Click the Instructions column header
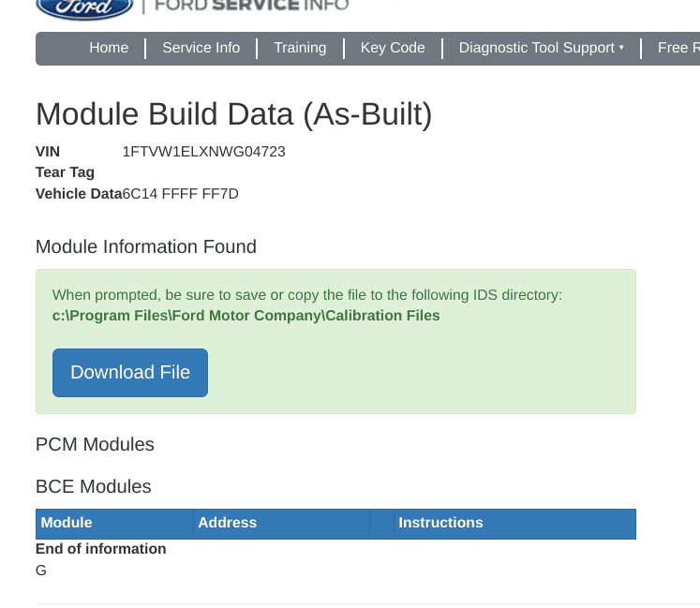The width and height of the screenshot is (700, 608). (440, 523)
